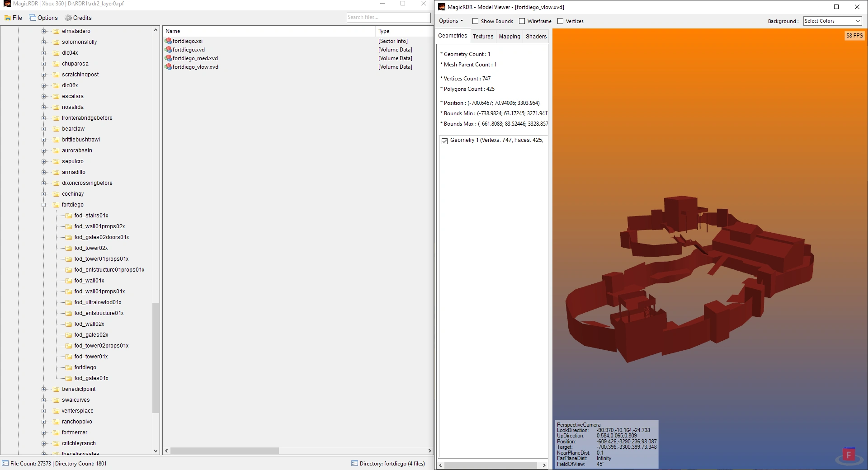This screenshot has width=868, height=470.
Task: Toggle the Vertices display checkbox
Action: [560, 21]
